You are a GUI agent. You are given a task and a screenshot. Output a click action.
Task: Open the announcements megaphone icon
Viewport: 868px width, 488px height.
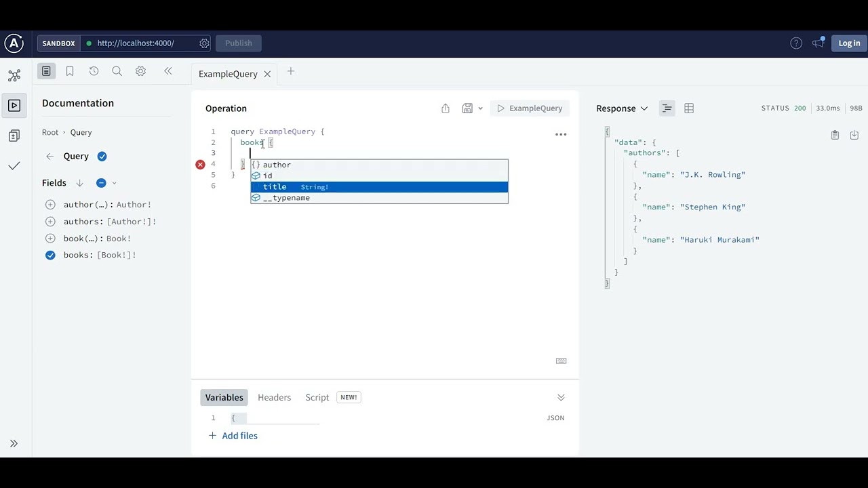tap(818, 43)
